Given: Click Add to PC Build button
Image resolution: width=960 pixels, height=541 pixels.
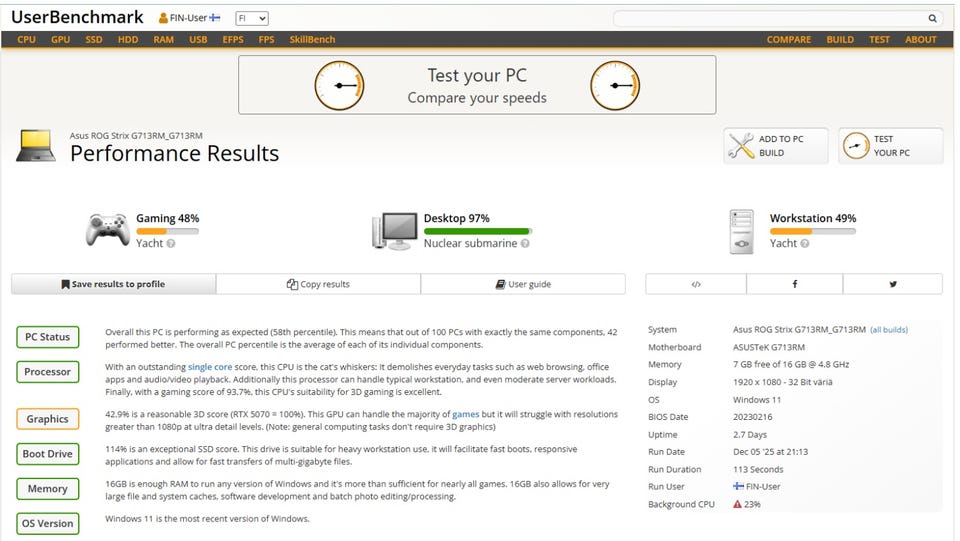Looking at the screenshot, I should point(776,146).
